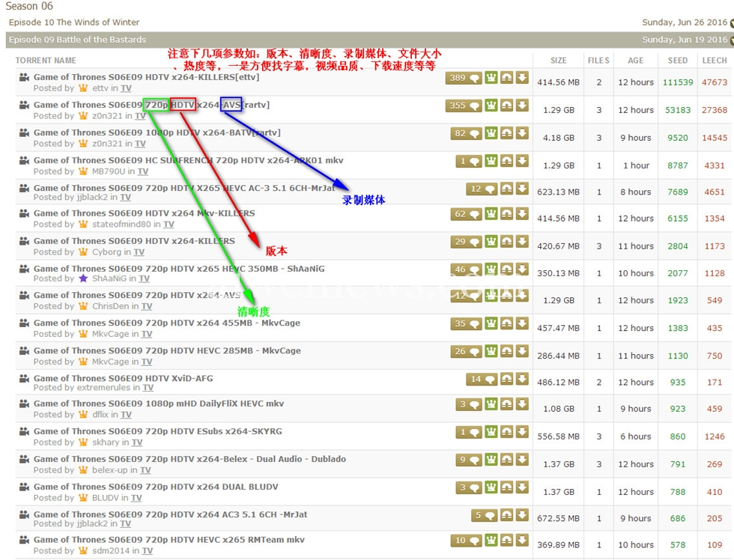Download the x264 AC3 5.1 6CH -MrJat torrent
734x560 pixels.
522,515
